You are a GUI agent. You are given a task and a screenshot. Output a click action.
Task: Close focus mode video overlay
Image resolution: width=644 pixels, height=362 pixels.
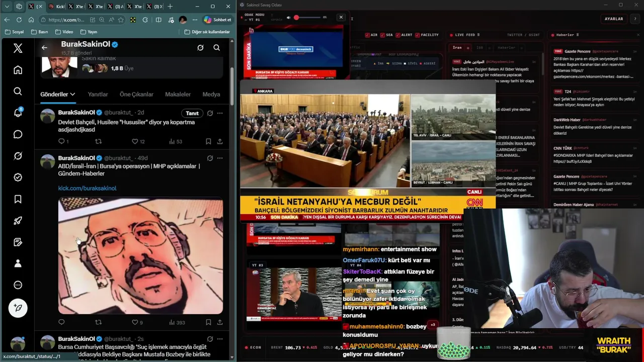click(341, 17)
